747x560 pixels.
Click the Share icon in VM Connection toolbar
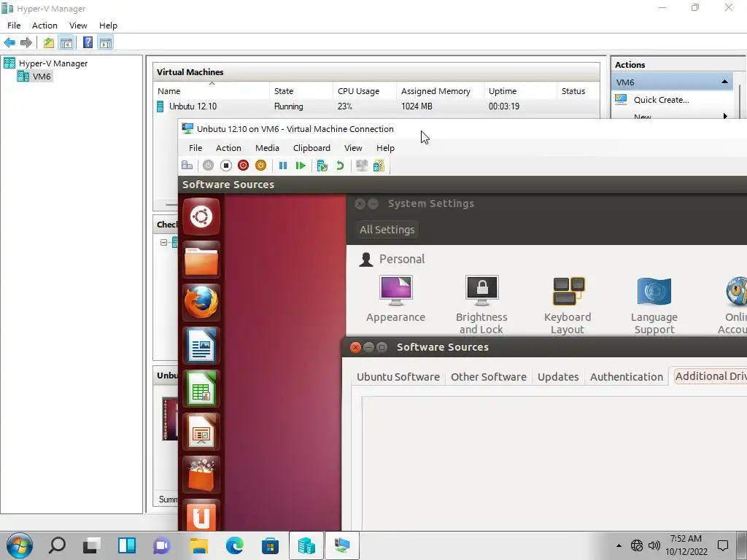tap(379, 166)
